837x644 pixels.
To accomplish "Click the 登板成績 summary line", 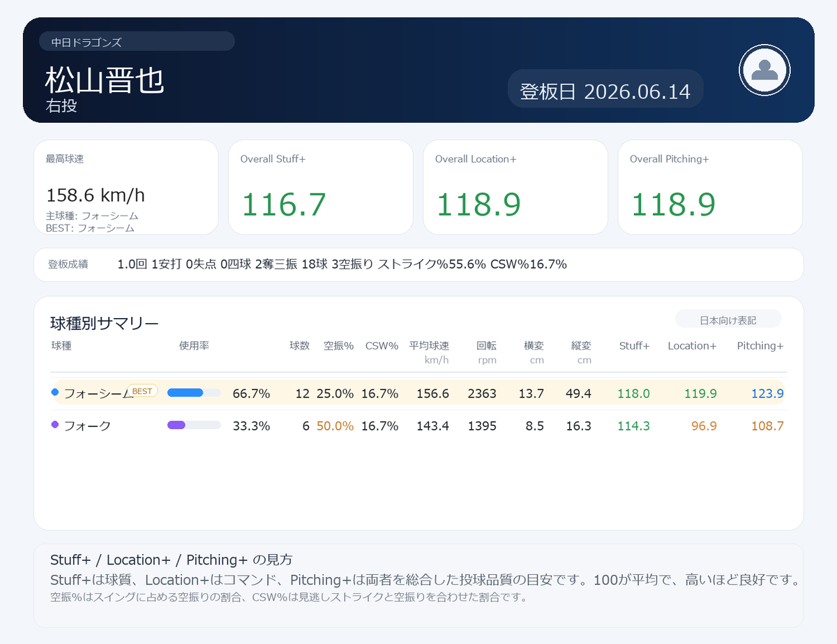I will [x=418, y=264].
